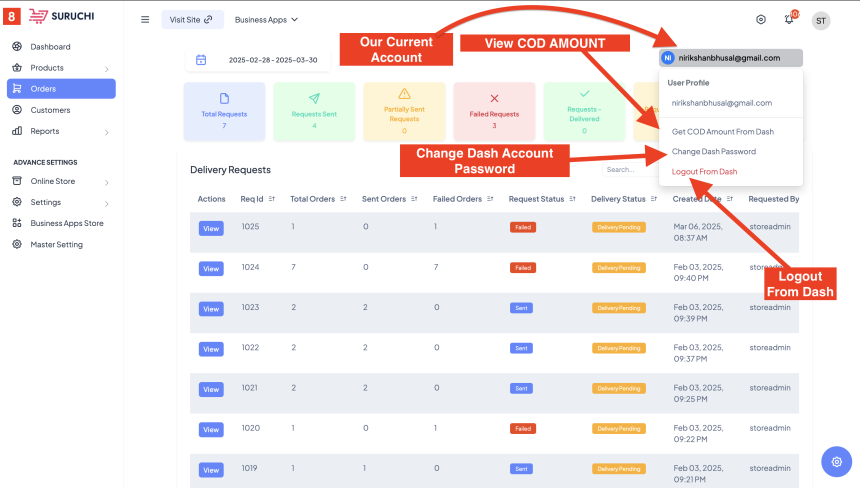Go to Customers in the sidebar

50,110
